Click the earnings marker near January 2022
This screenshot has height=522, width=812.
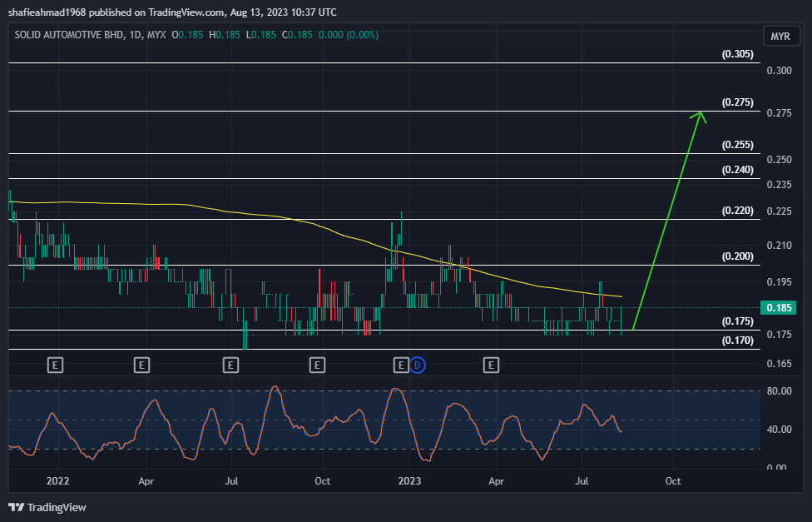[55, 365]
